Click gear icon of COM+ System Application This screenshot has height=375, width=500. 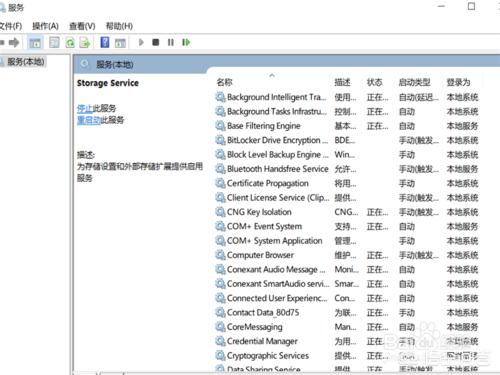[x=220, y=241]
